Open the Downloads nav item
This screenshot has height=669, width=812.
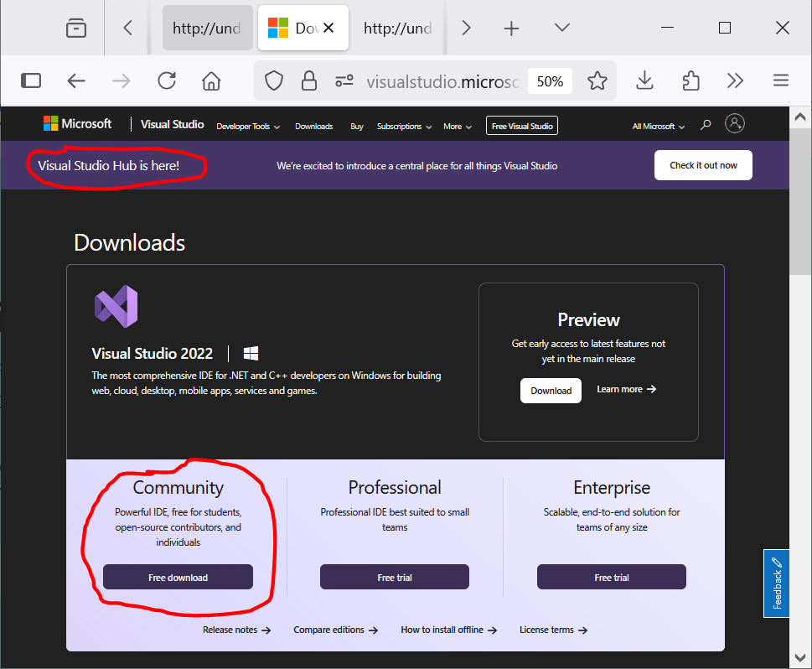pos(313,127)
